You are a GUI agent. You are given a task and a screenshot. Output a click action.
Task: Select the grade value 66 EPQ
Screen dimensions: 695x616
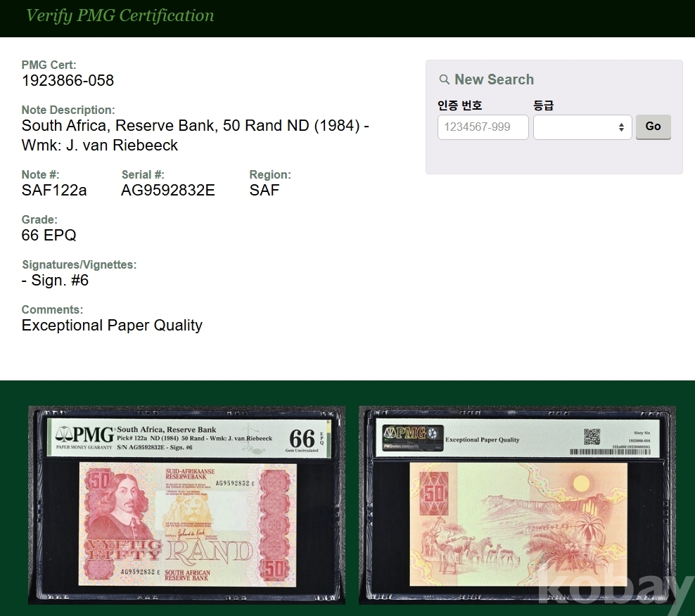[x=49, y=236]
